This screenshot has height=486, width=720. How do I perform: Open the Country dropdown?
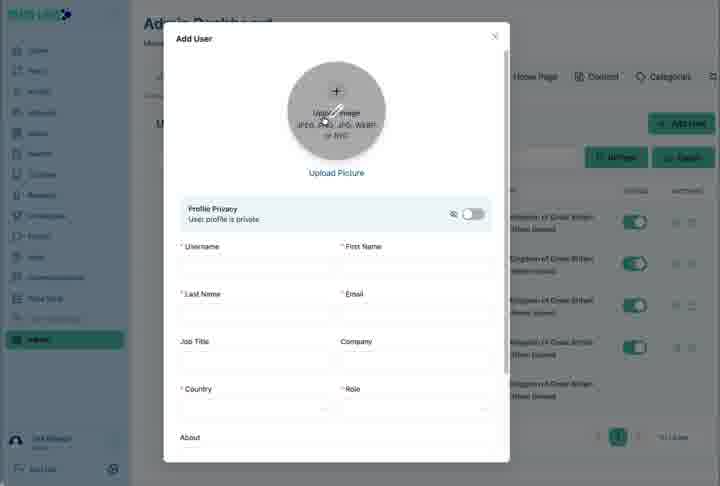tap(256, 409)
